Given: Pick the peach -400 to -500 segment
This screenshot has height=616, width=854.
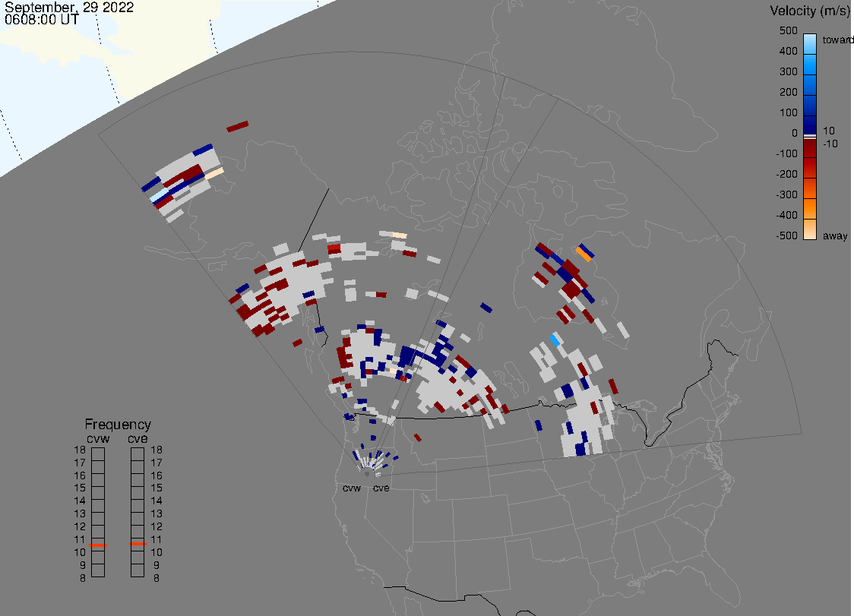Looking at the screenshot, I should click(810, 229).
